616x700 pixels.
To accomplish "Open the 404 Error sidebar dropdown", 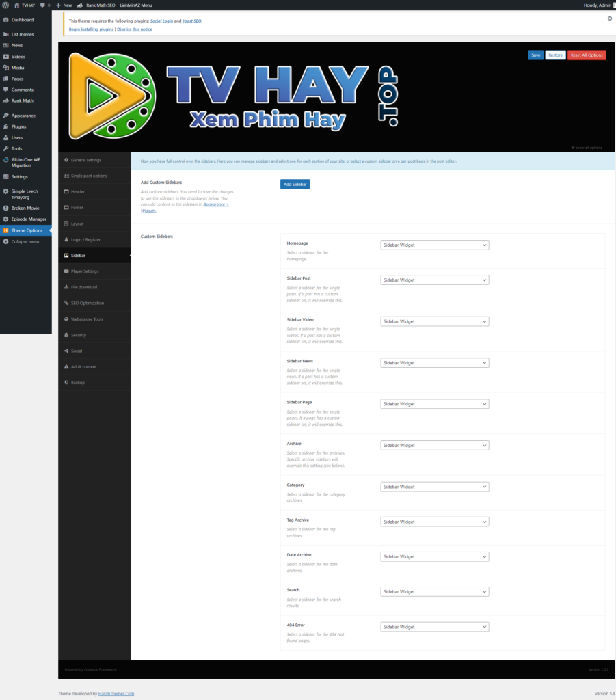I will [434, 627].
